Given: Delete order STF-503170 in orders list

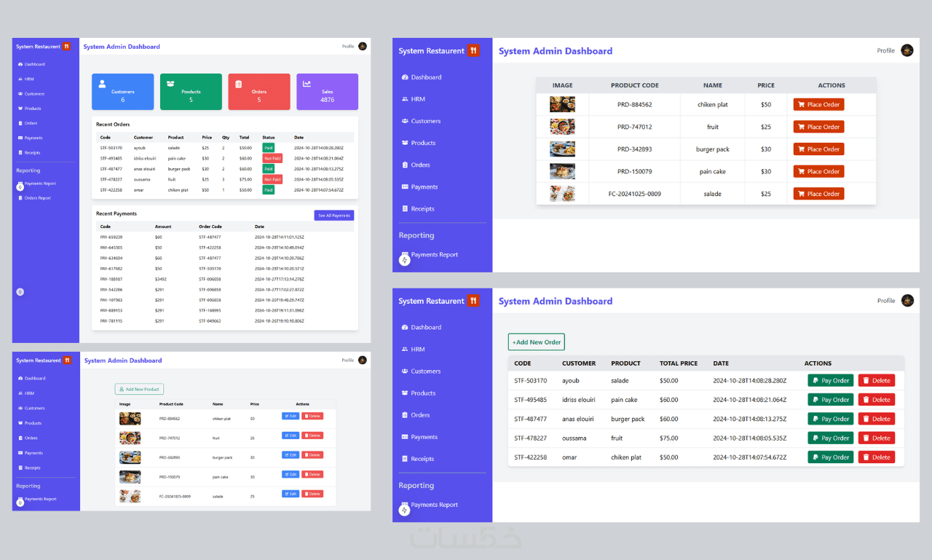Looking at the screenshot, I should (x=877, y=380).
